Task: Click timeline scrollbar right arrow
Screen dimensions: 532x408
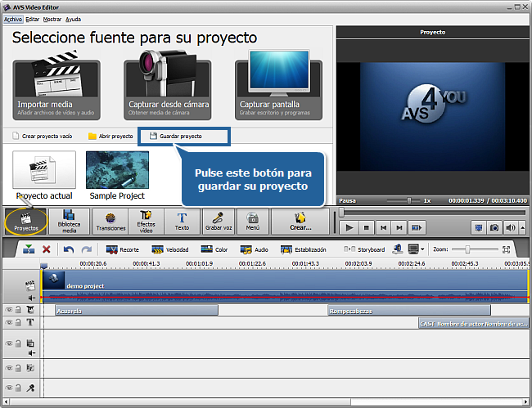Action: [x=526, y=402]
